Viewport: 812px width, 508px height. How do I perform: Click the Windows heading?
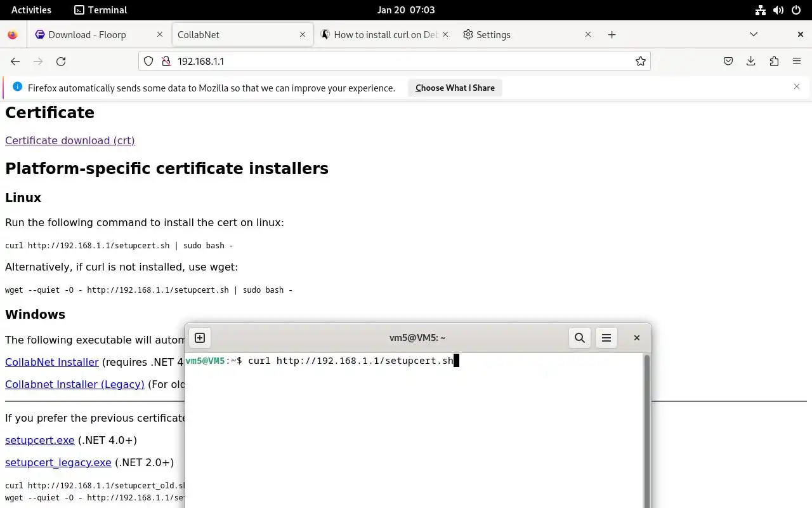click(35, 314)
